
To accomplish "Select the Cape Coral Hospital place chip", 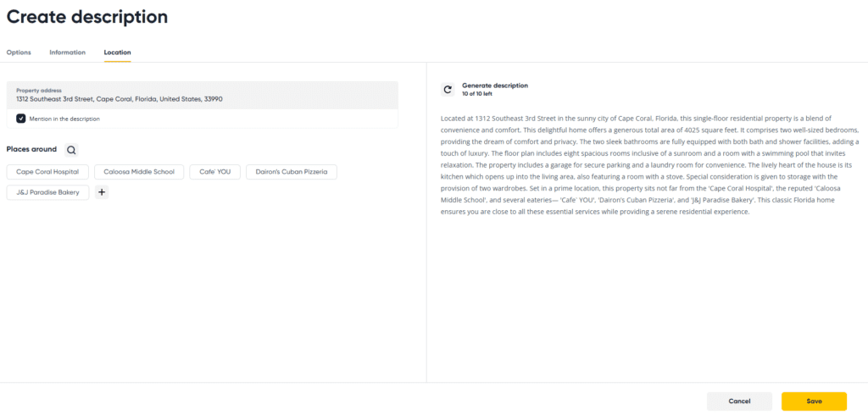I will 47,172.
